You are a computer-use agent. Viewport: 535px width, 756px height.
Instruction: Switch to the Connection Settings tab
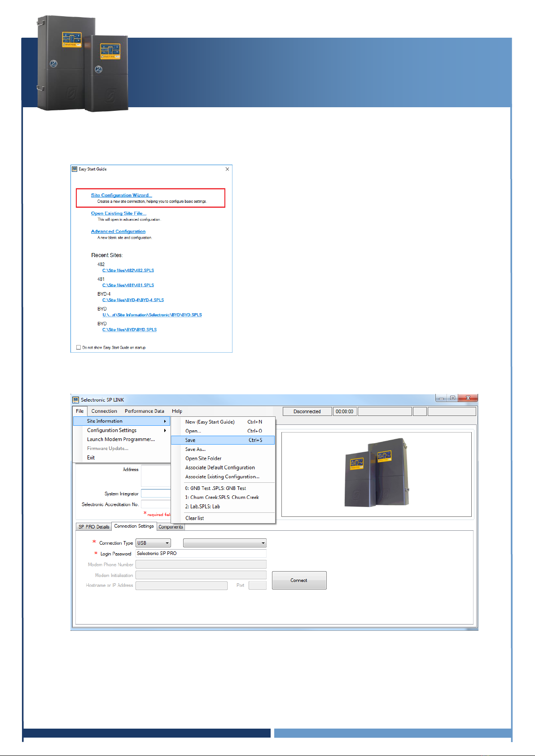(x=134, y=526)
